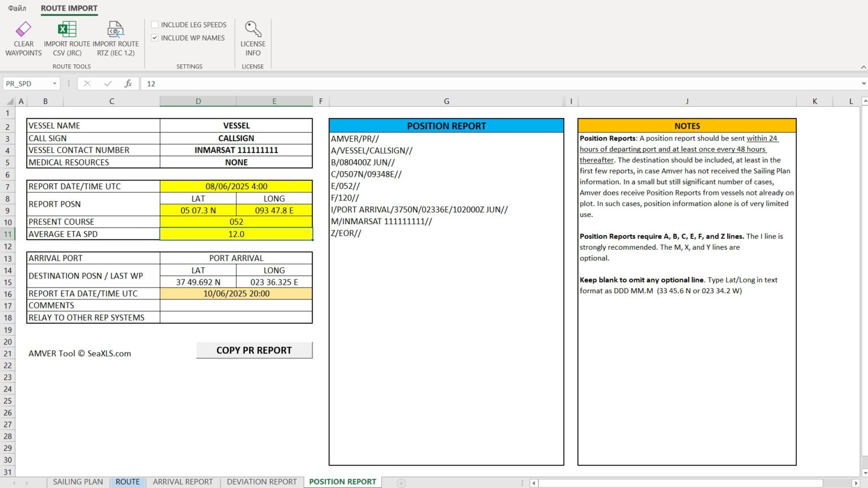Open the Name Box dropdown showing PR_SPD

[54, 83]
